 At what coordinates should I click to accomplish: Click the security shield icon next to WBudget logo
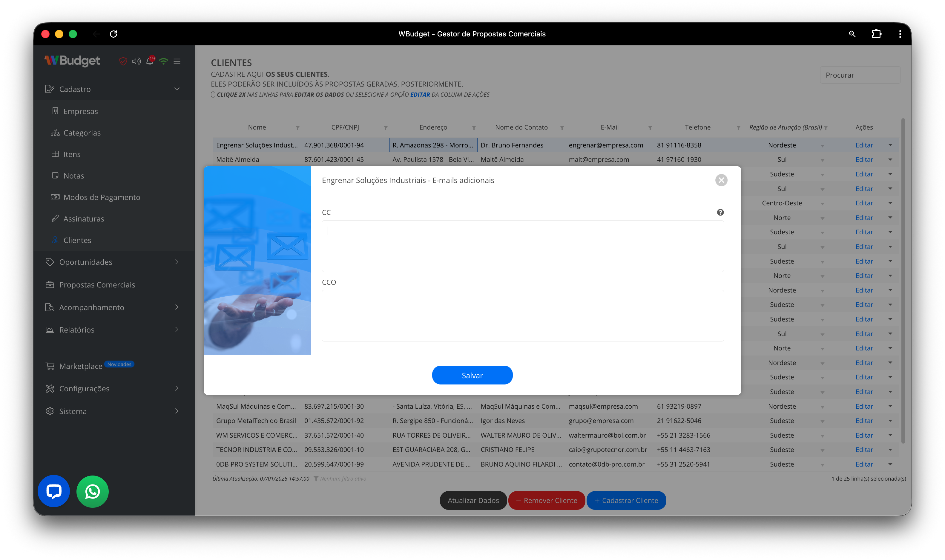point(123,61)
